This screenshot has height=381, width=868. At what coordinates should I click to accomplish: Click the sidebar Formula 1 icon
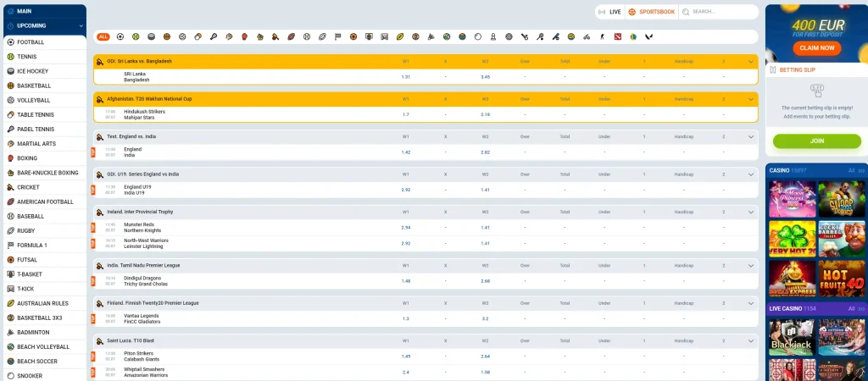pos(10,245)
